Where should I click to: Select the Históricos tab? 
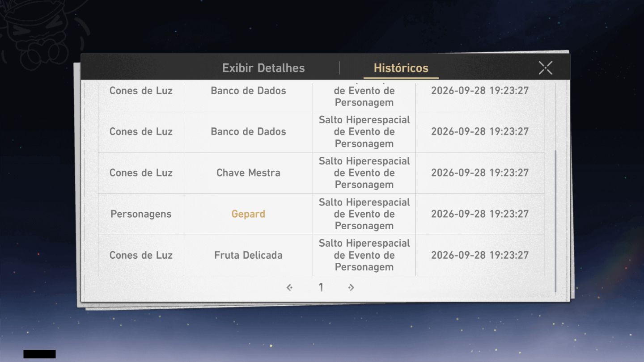click(401, 68)
